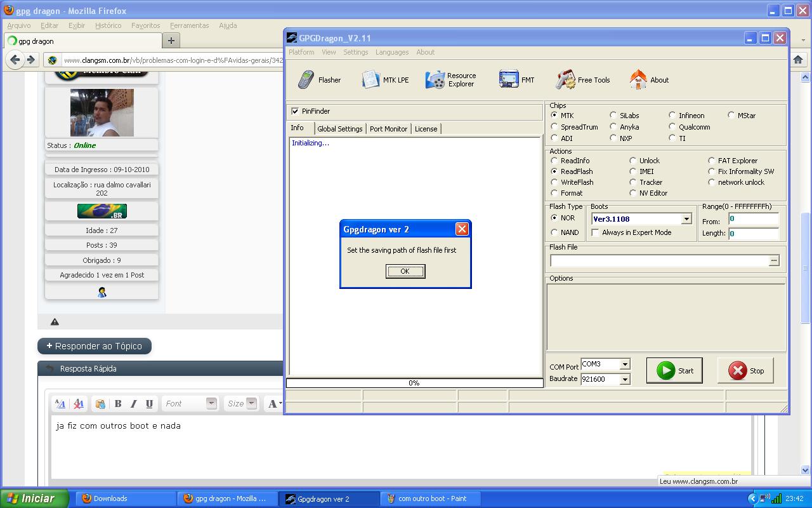The width and height of the screenshot is (812, 508).
Task: Open the Flasher tool
Action: (319, 80)
